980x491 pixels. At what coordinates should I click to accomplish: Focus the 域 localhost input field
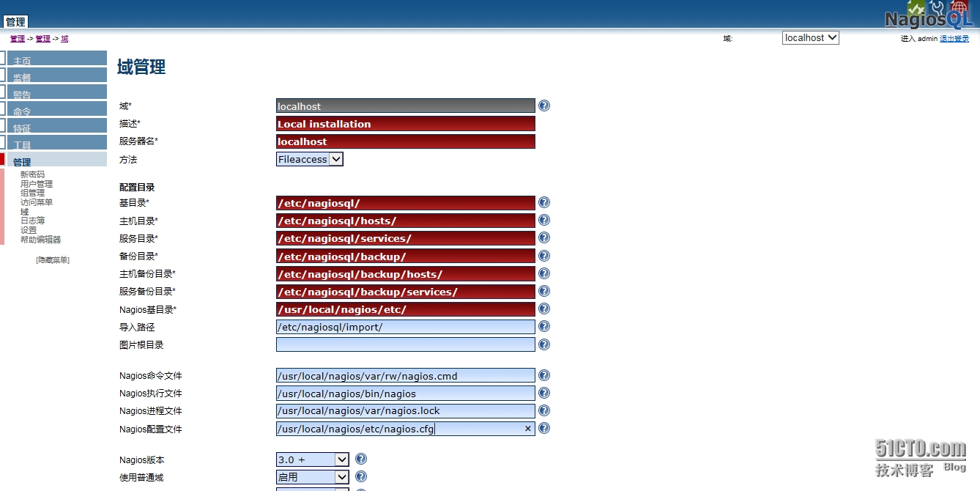pyautogui.click(x=406, y=106)
